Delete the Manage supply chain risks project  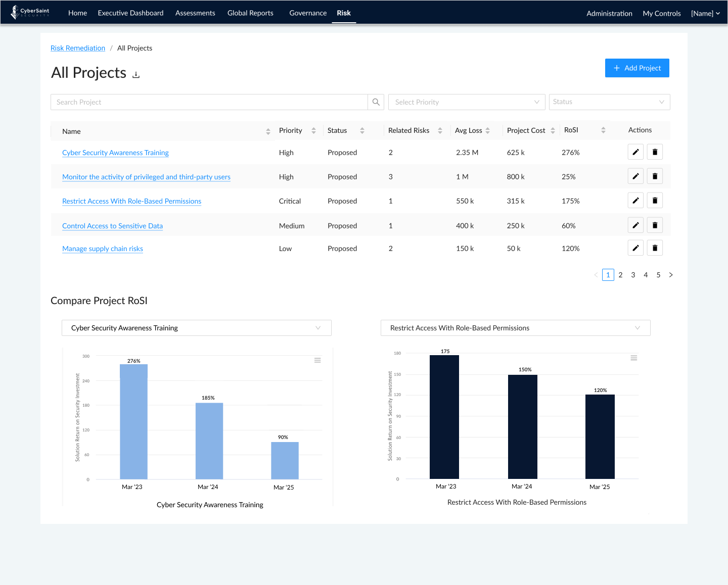(655, 248)
